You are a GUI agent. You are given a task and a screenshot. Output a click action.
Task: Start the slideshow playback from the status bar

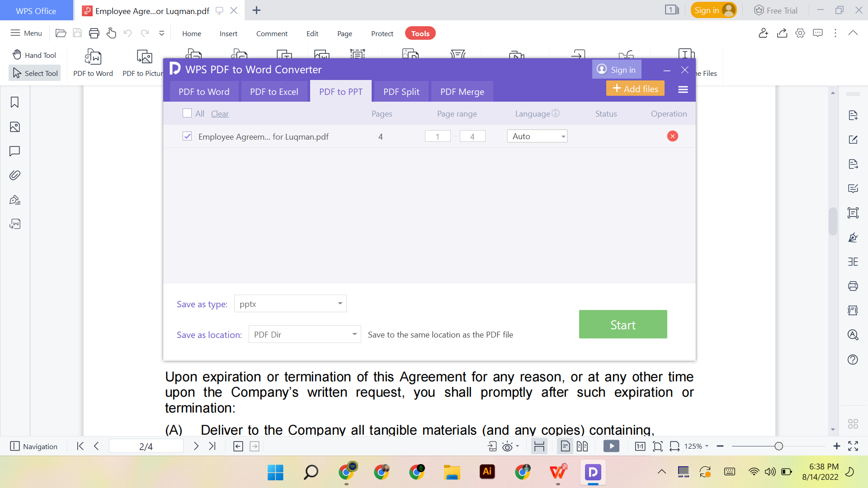coord(611,446)
